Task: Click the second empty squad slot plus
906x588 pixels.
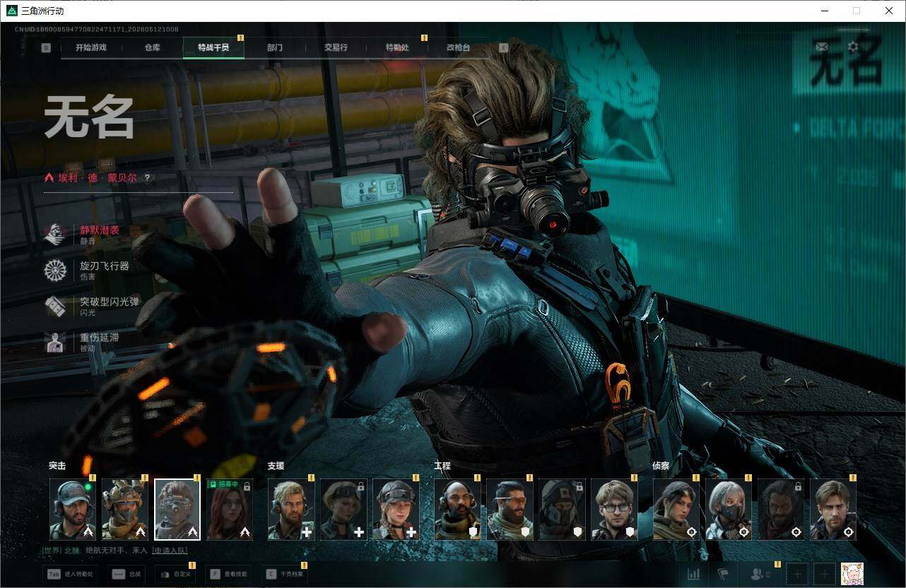Action: click(x=823, y=575)
